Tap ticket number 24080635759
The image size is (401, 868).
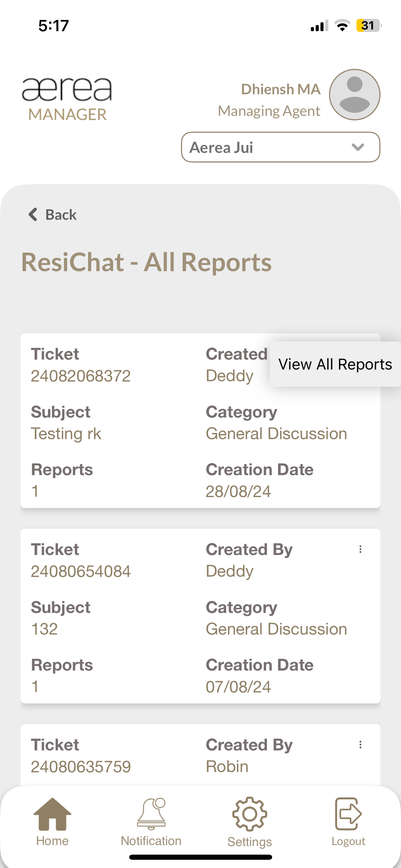(81, 767)
